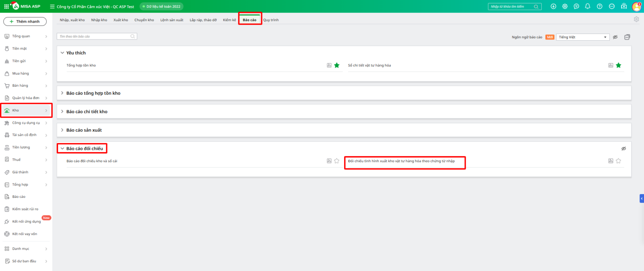
Task: Open the notifications bell icon
Action: tap(588, 6)
